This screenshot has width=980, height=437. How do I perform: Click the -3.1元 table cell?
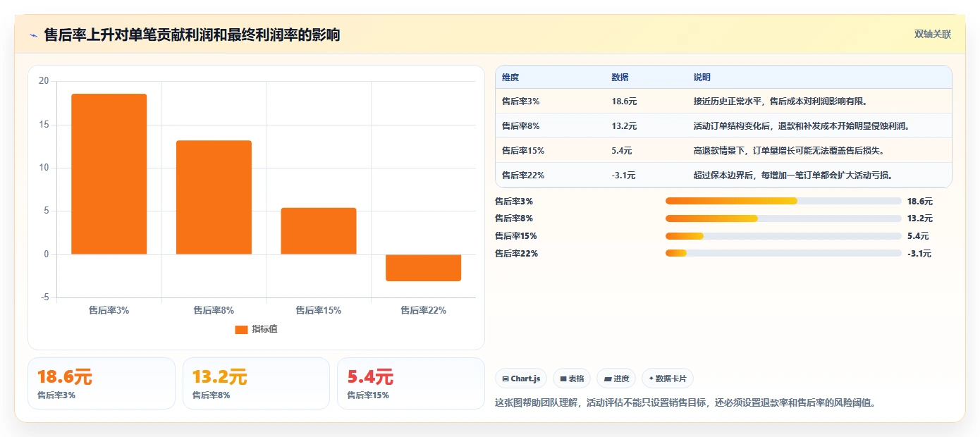(623, 176)
